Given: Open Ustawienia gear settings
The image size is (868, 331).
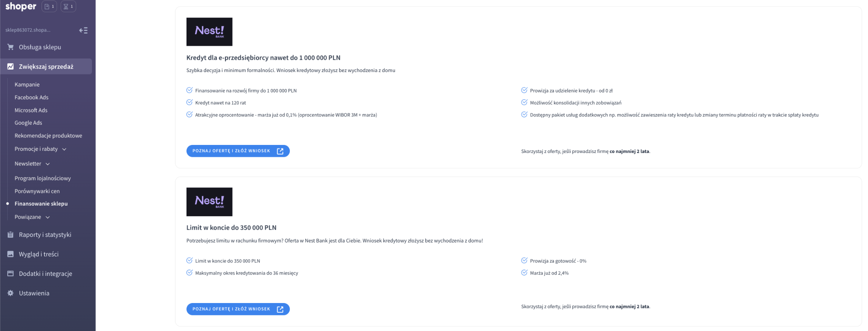Looking at the screenshot, I should tap(34, 293).
